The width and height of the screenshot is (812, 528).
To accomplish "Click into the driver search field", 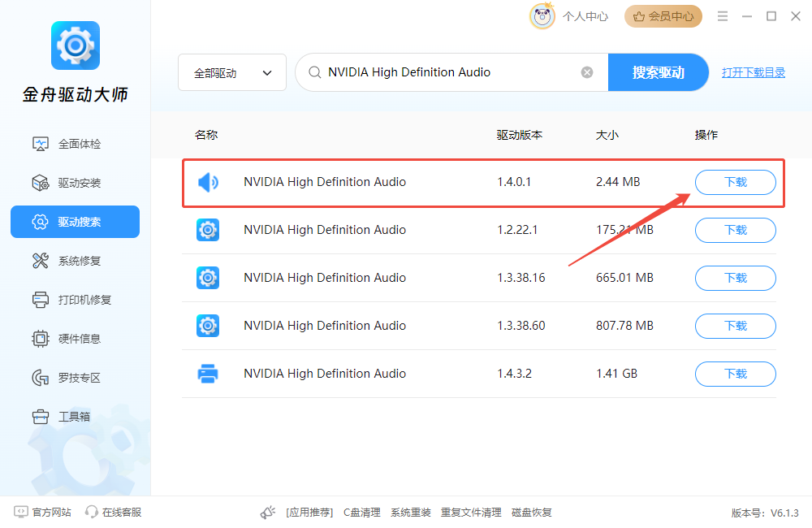I will (451, 72).
